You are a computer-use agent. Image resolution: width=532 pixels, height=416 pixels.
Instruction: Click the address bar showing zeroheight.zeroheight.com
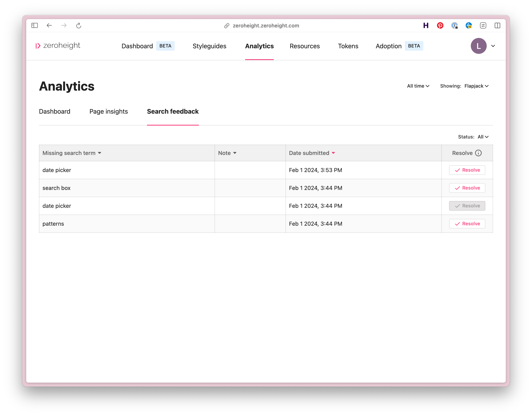266,26
